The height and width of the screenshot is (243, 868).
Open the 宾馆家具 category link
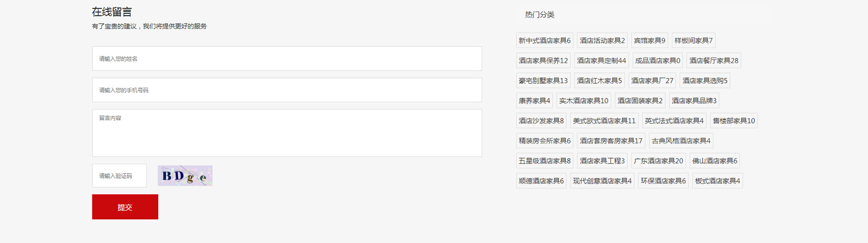[x=649, y=40]
